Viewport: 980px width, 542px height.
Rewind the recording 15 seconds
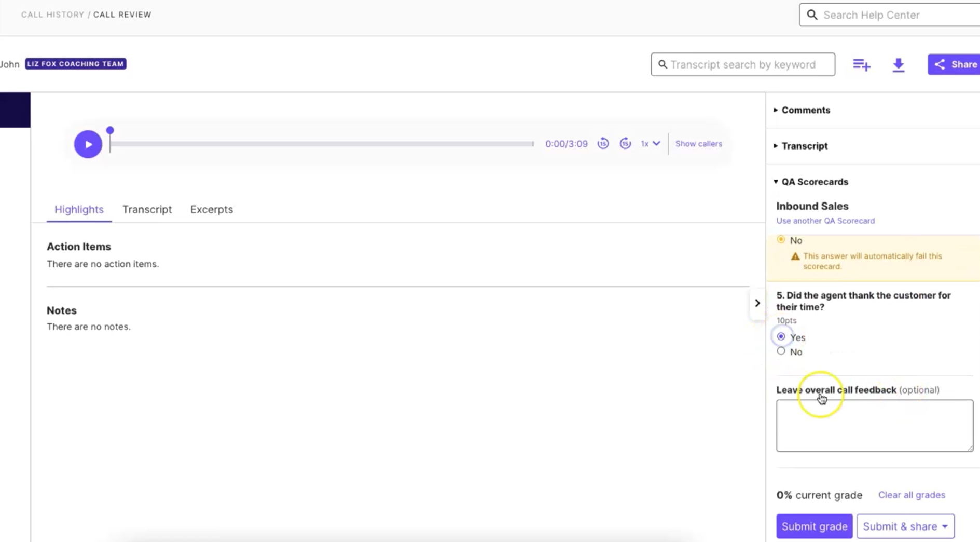click(x=603, y=143)
